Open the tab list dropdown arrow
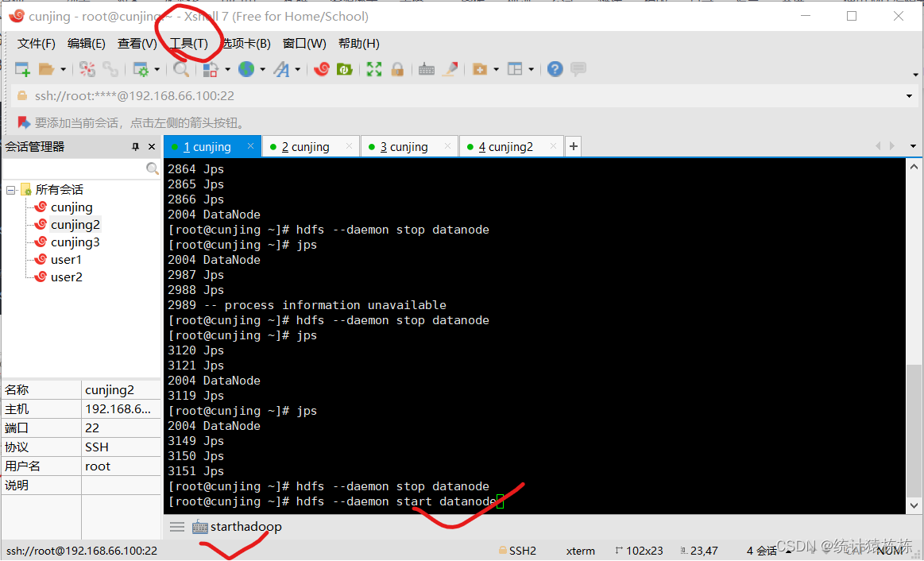This screenshot has width=924, height=561. 913,146
